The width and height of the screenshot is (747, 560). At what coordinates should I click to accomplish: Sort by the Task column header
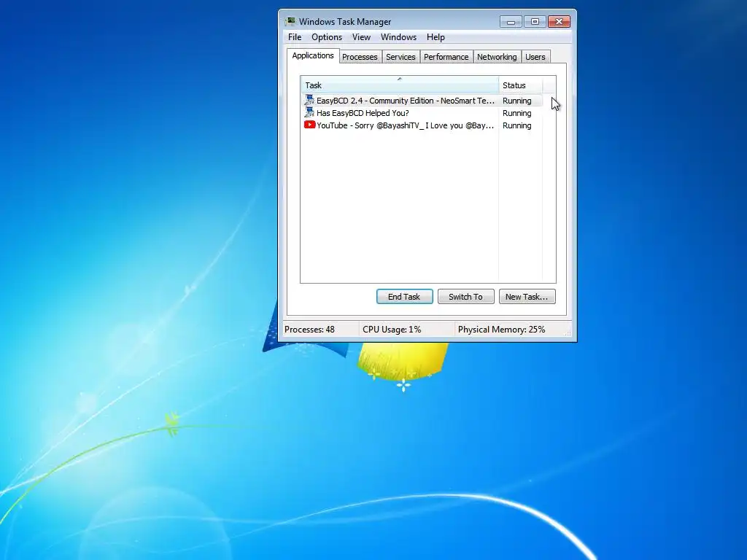400,85
